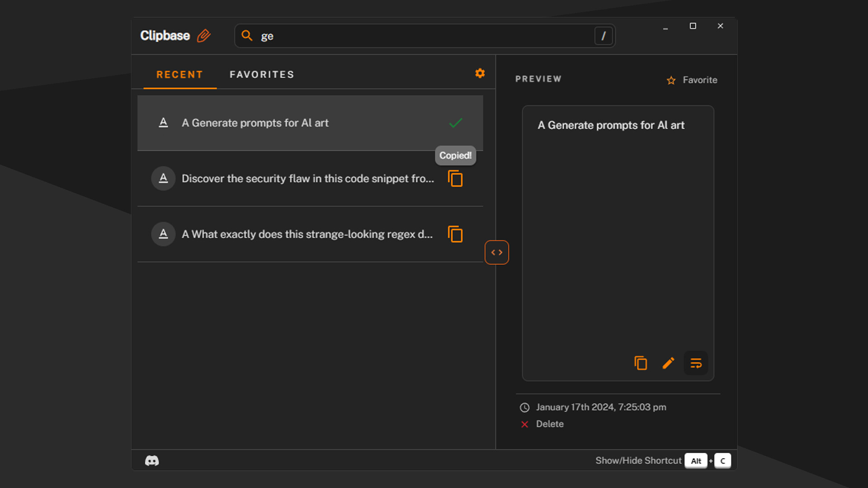Select the RECENT tab
Image resolution: width=868 pixels, height=488 pixels.
click(x=179, y=74)
